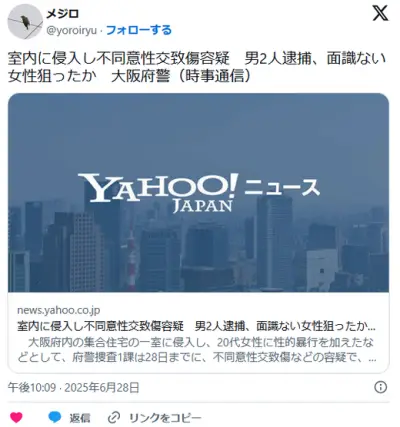400x427 pixels.
Task: Click the X logo icon
Action: click(380, 13)
